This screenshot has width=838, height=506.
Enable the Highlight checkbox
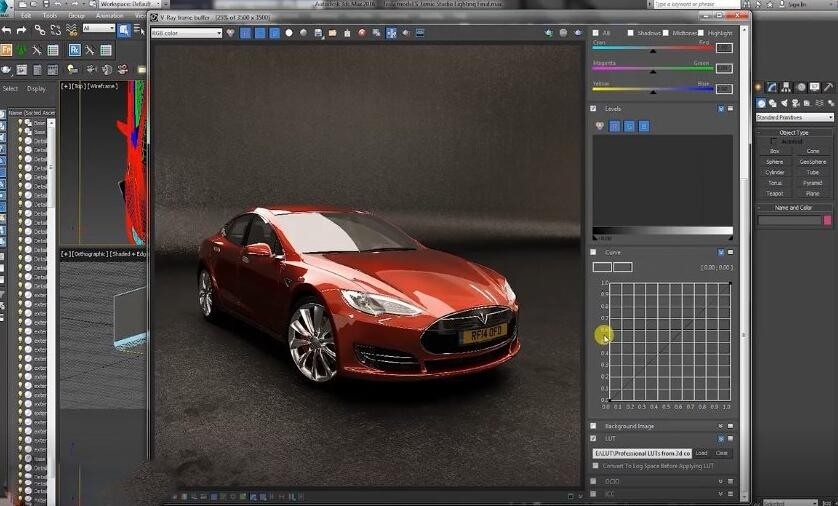(701, 33)
